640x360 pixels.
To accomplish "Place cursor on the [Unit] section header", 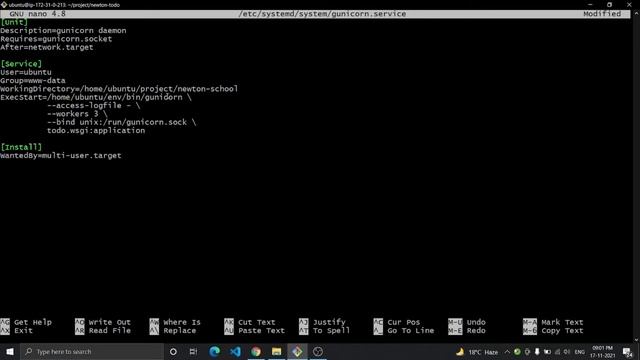I will [14, 22].
